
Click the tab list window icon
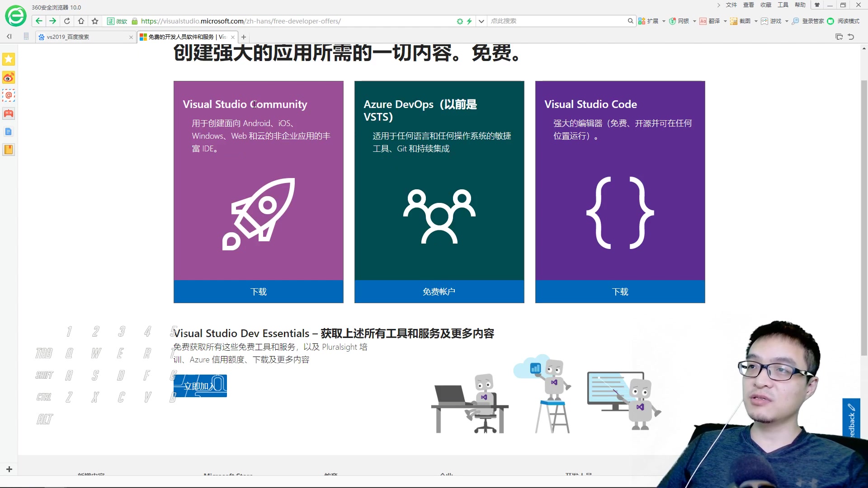pos(839,37)
